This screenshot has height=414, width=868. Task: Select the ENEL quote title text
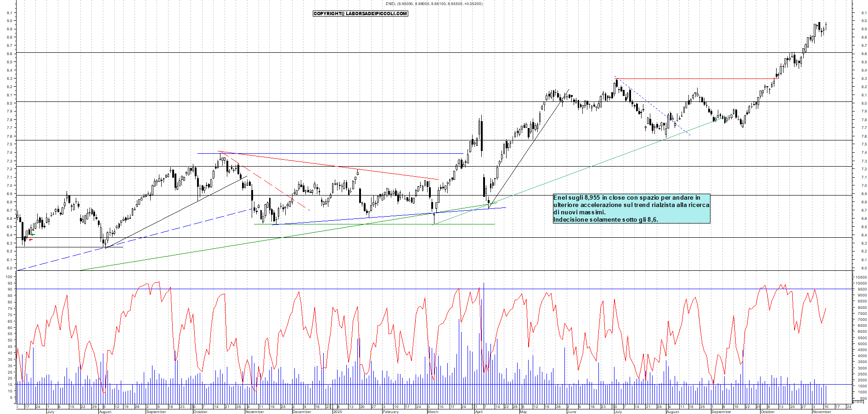point(434,3)
